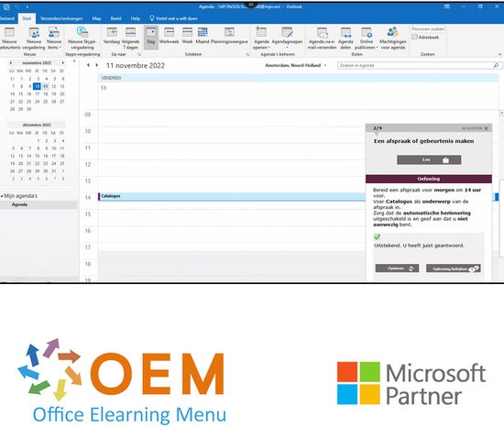Viewport: 504px width, 427px height.
Task: Open Machtigingen voor agenda
Action: point(393,38)
